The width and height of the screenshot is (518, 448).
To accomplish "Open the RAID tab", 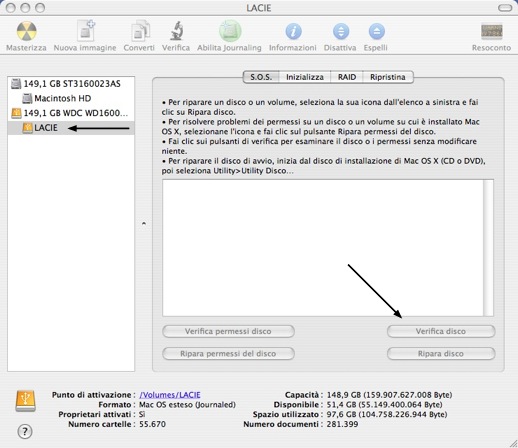I will pos(347,77).
